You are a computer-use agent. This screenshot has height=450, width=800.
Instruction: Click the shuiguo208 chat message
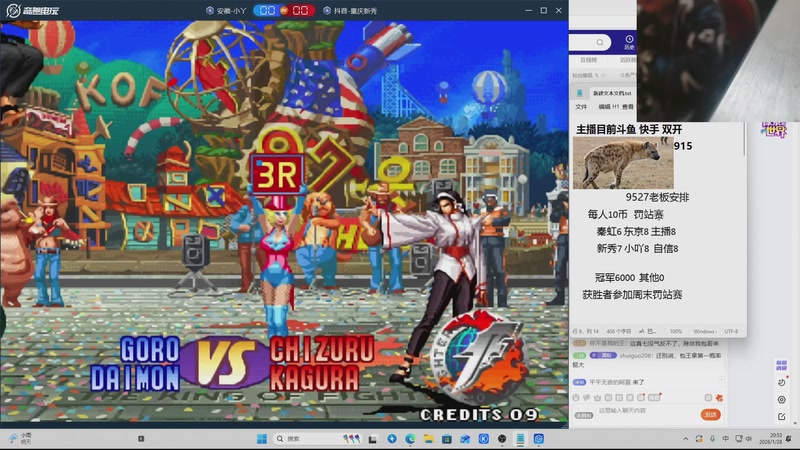[647, 359]
